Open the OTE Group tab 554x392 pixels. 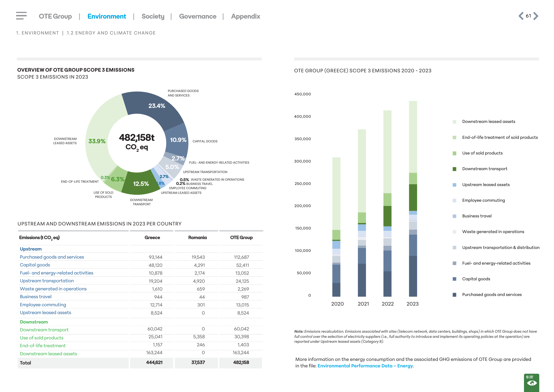click(55, 16)
